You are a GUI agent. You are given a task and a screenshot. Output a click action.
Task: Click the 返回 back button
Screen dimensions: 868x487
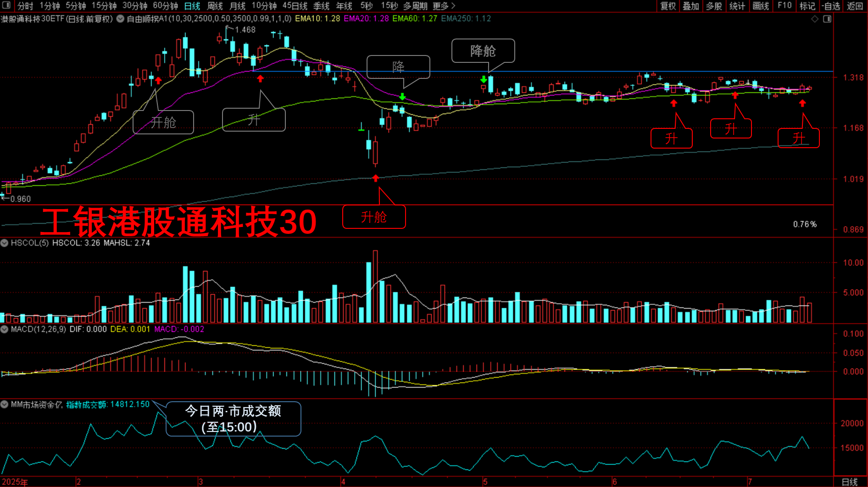click(x=855, y=6)
